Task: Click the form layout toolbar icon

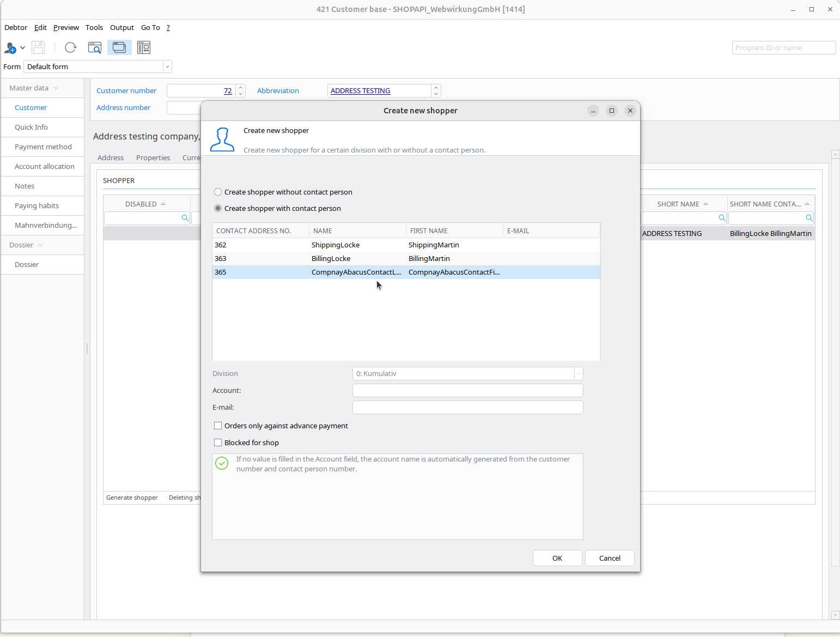Action: click(x=144, y=48)
